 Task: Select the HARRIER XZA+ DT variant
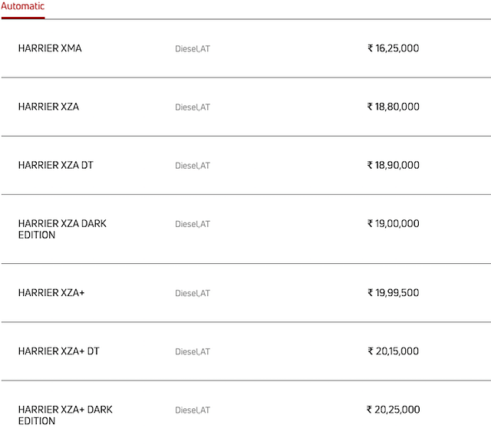[59, 351]
